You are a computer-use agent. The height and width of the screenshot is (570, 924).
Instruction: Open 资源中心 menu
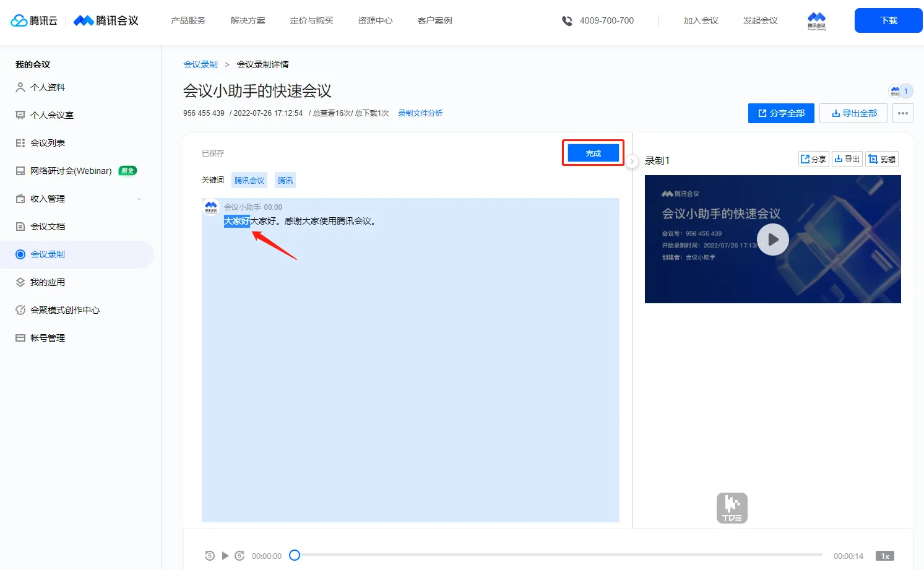point(375,20)
